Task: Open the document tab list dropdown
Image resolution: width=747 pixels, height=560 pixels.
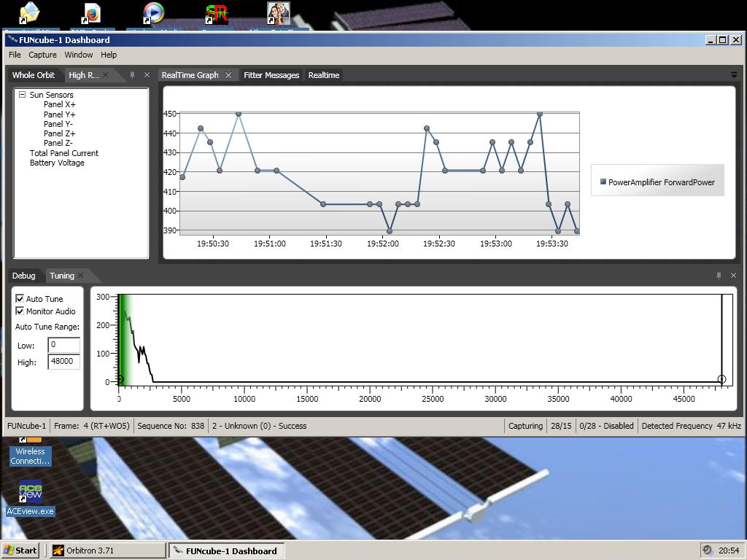Action: point(734,75)
